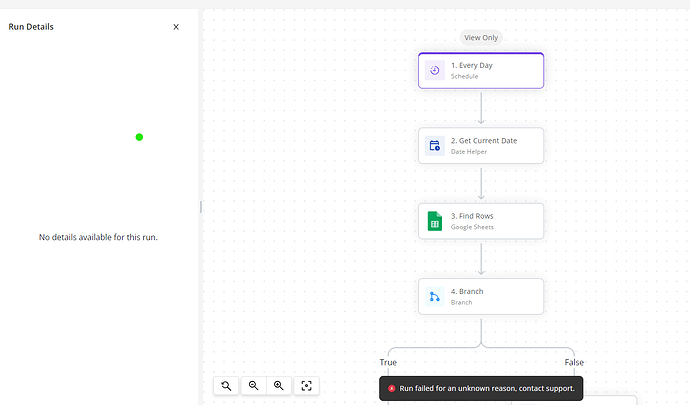The height and width of the screenshot is (405, 690).
Task: Click the Branch step icon
Action: [435, 296]
